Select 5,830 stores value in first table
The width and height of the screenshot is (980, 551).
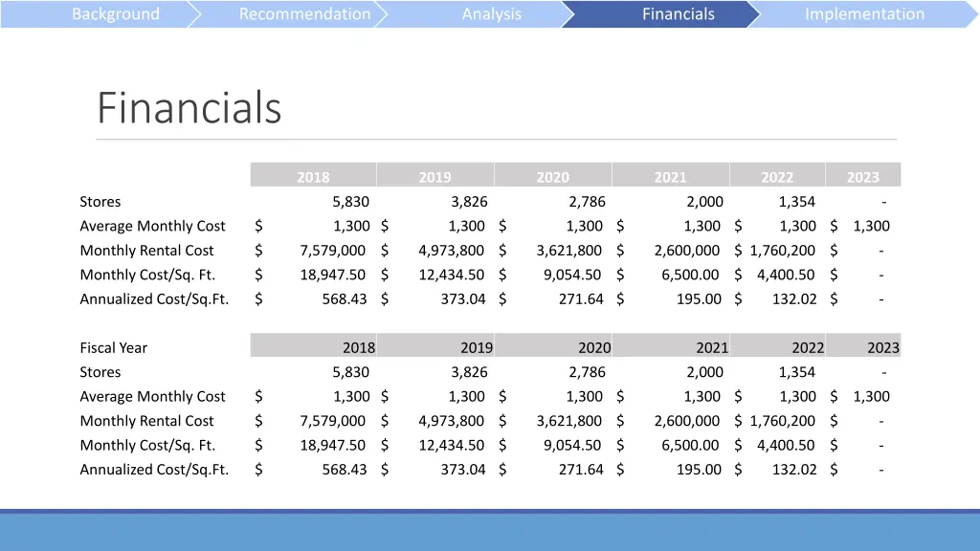350,202
